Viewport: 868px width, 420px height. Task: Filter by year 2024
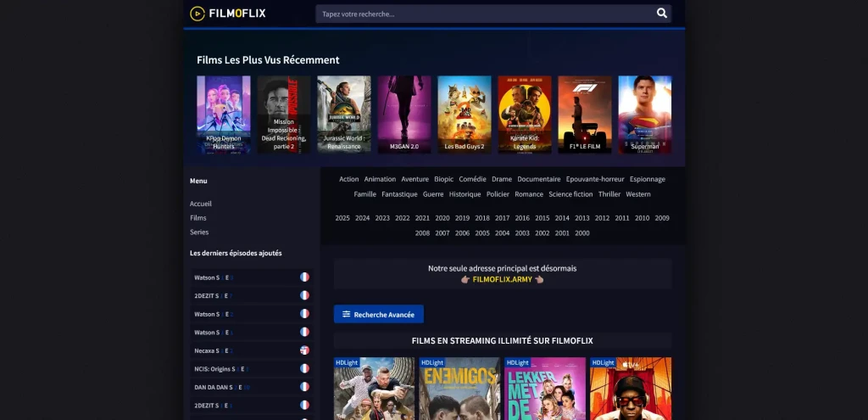pyautogui.click(x=363, y=218)
